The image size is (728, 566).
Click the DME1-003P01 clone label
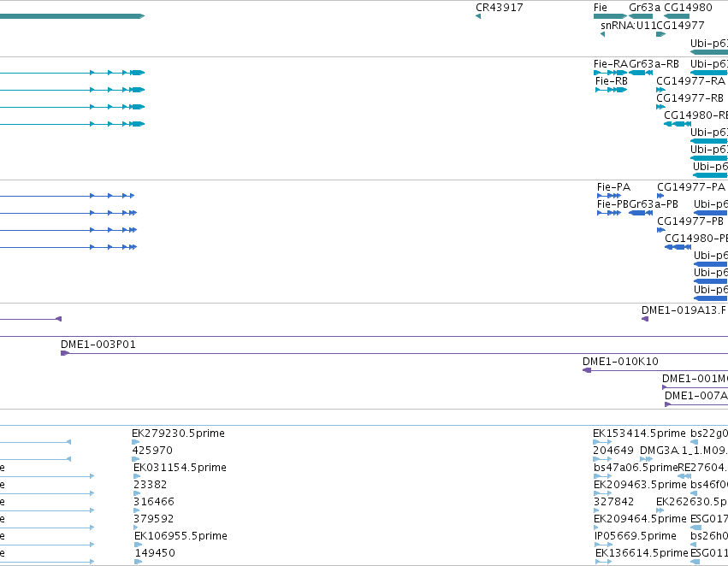pos(98,345)
